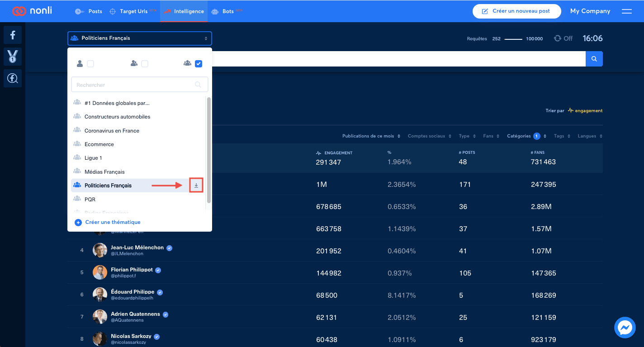The image size is (644, 347).
Task: Open Adrien Quatennens' name link
Action: (136, 314)
